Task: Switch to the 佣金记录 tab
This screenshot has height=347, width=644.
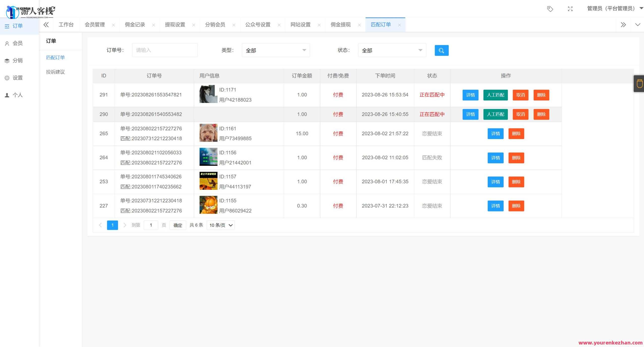Action: (x=135, y=24)
